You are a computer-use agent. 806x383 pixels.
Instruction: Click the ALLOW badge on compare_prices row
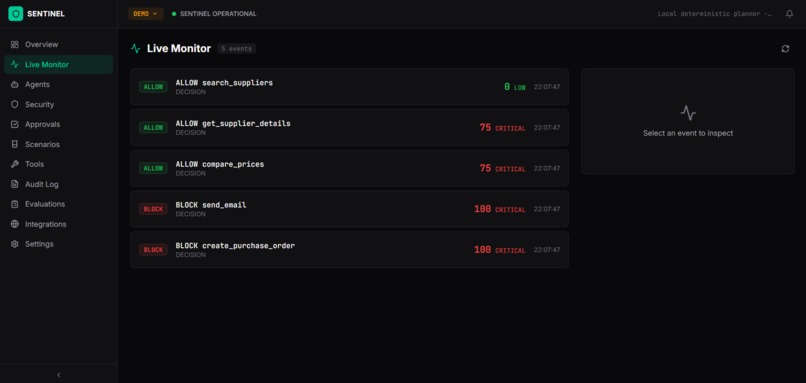pyautogui.click(x=153, y=168)
